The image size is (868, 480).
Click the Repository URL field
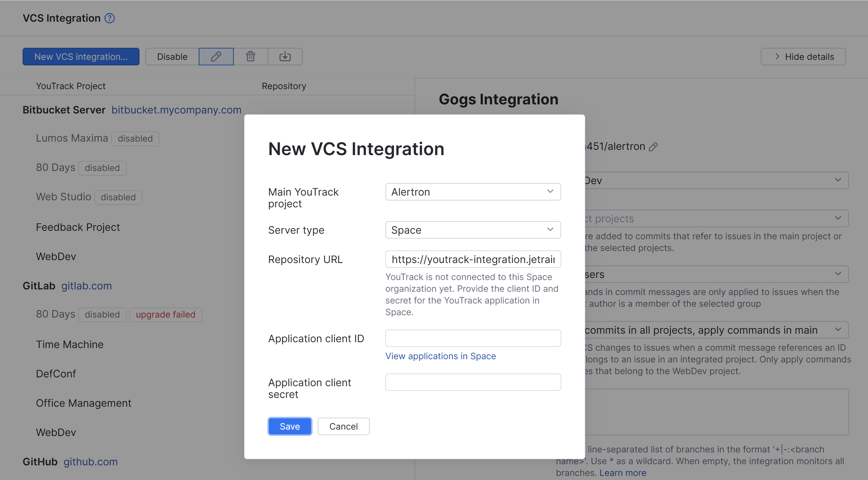point(473,259)
